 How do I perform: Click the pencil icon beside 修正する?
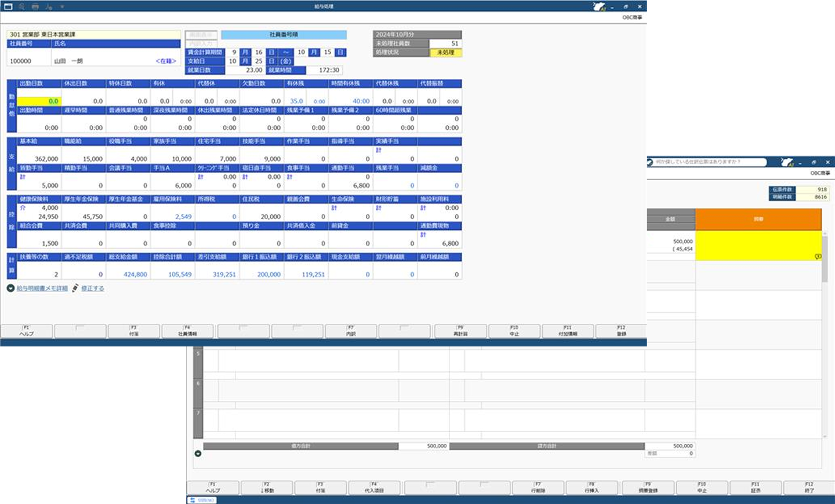point(75,288)
